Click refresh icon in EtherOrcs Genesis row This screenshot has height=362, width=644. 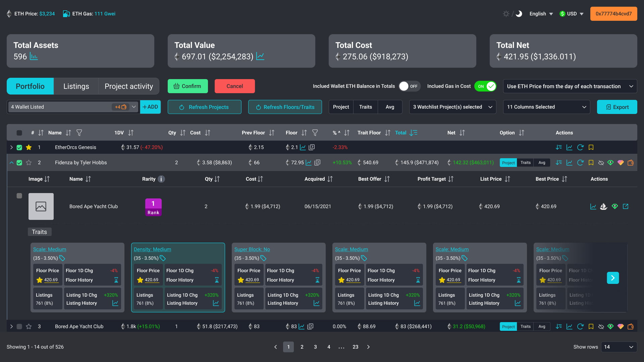[580, 147]
